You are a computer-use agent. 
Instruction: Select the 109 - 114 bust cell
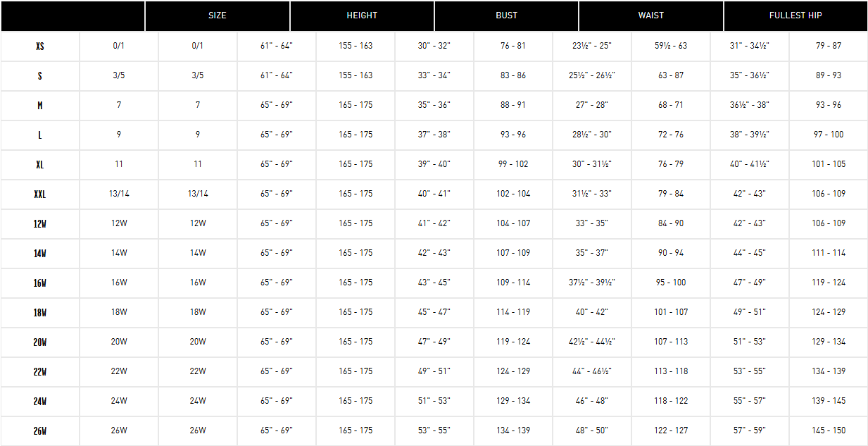pos(513,283)
